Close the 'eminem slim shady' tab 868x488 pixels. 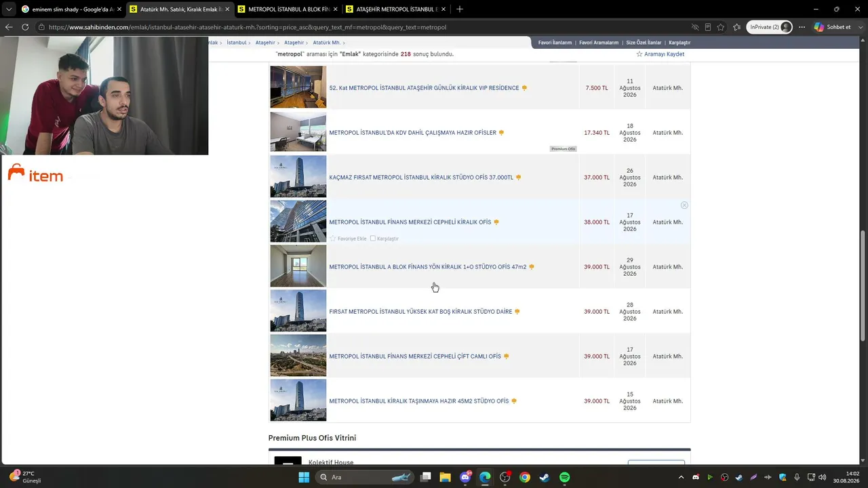[x=119, y=9]
